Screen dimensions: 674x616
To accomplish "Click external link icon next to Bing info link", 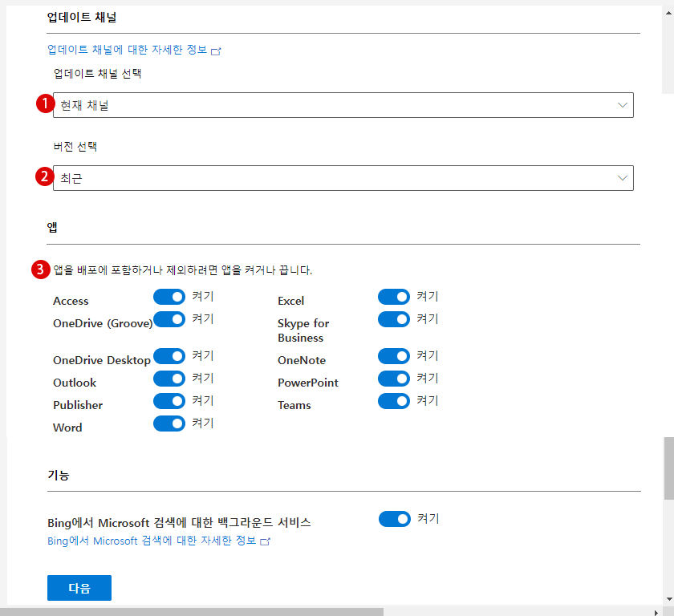I will coord(266,541).
